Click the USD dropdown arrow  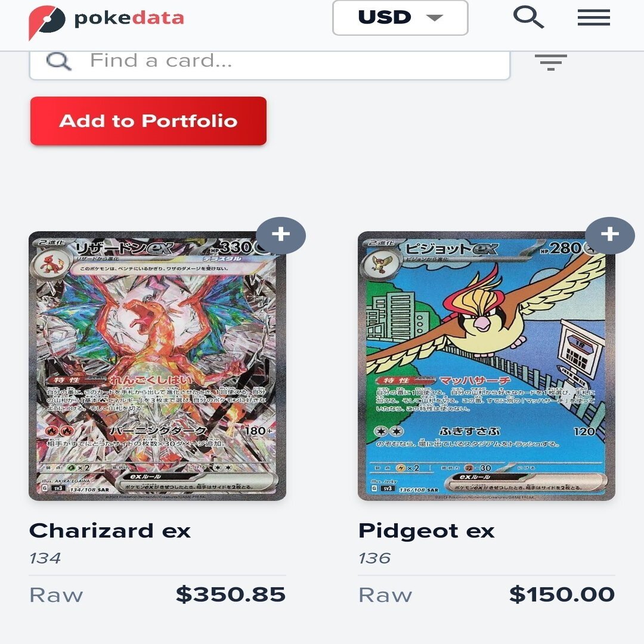pyautogui.click(x=434, y=18)
